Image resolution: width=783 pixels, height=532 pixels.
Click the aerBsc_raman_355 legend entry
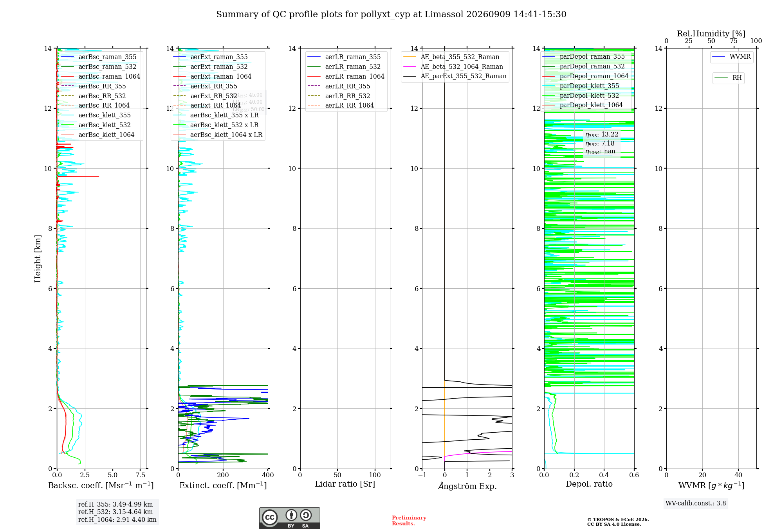(99, 57)
